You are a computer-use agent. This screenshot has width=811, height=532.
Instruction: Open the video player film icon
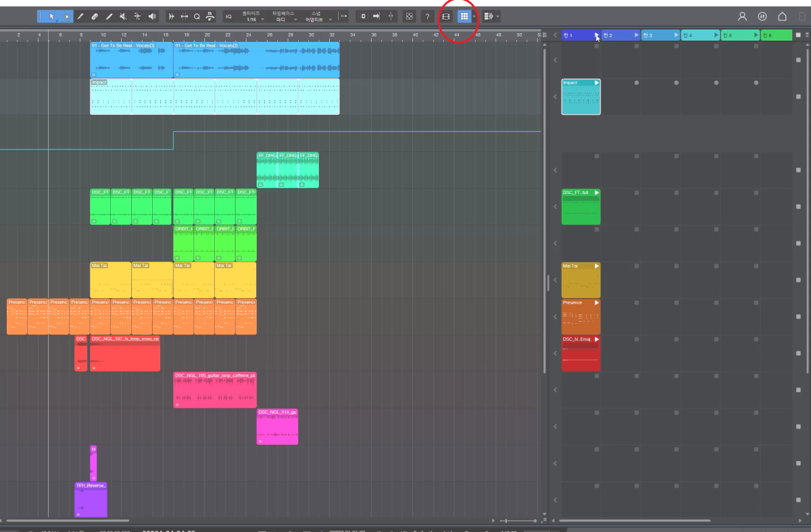click(446, 16)
